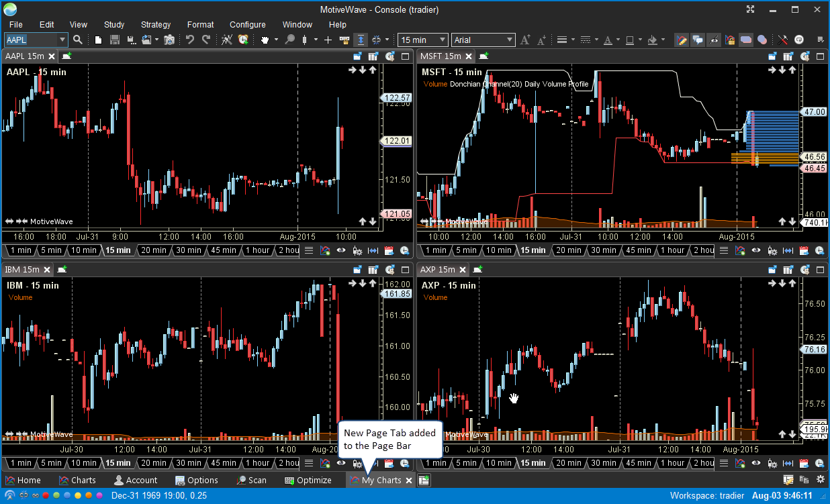This screenshot has width=830, height=504.
Task: Toggle the lock components icon
Action: (730, 40)
